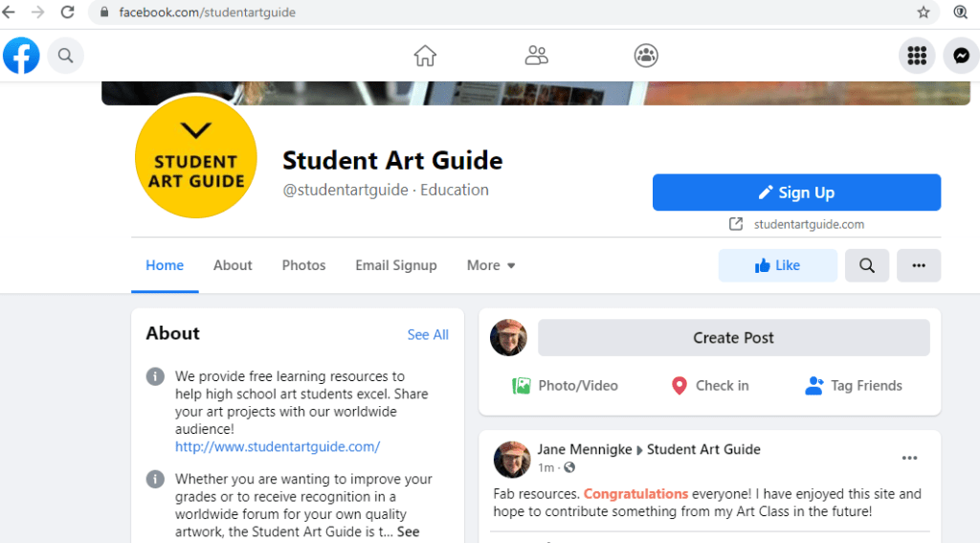
Task: Open the studentartguide.com link in About
Action: [x=278, y=446]
